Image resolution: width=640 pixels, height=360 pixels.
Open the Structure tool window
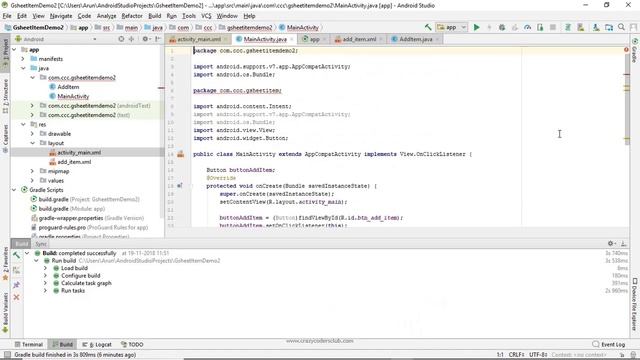point(5,97)
